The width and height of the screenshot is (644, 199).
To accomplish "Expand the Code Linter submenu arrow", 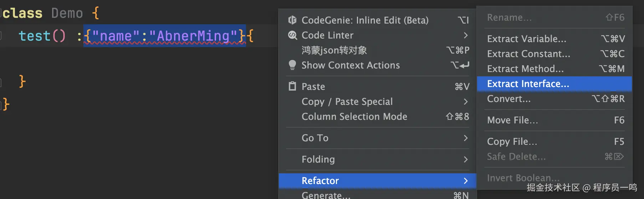I will point(465,35).
